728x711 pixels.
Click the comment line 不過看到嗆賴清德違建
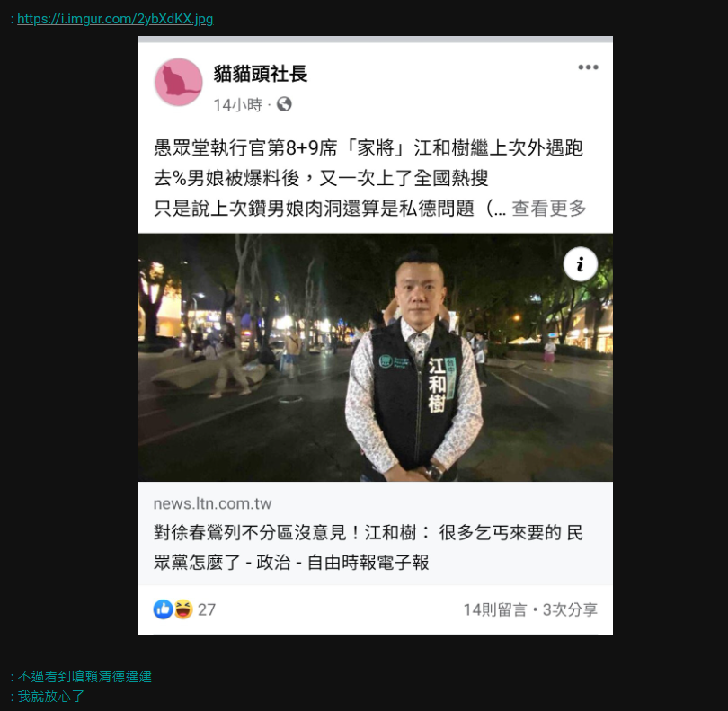coord(84,676)
